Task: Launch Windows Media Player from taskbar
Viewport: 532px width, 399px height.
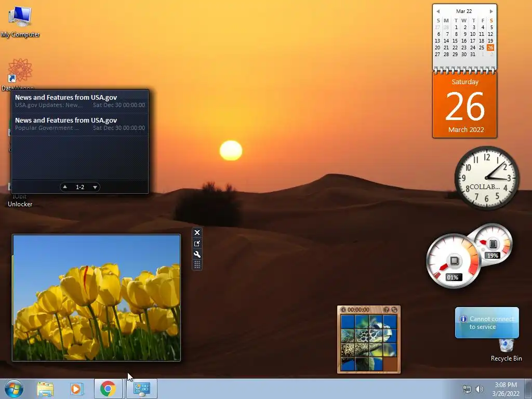Action: pos(77,389)
